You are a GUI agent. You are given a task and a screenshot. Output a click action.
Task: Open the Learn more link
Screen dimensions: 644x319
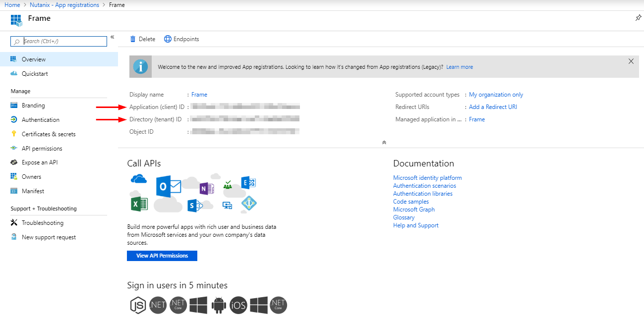coord(459,66)
